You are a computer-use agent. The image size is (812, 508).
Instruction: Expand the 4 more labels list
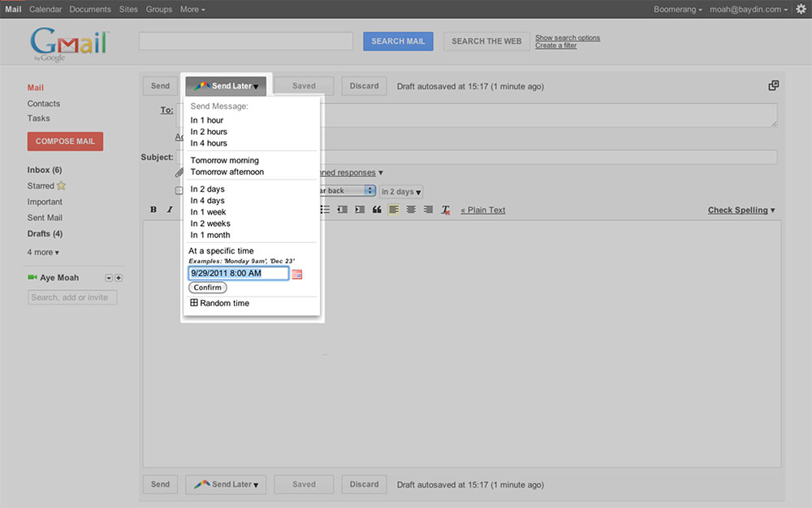point(43,252)
